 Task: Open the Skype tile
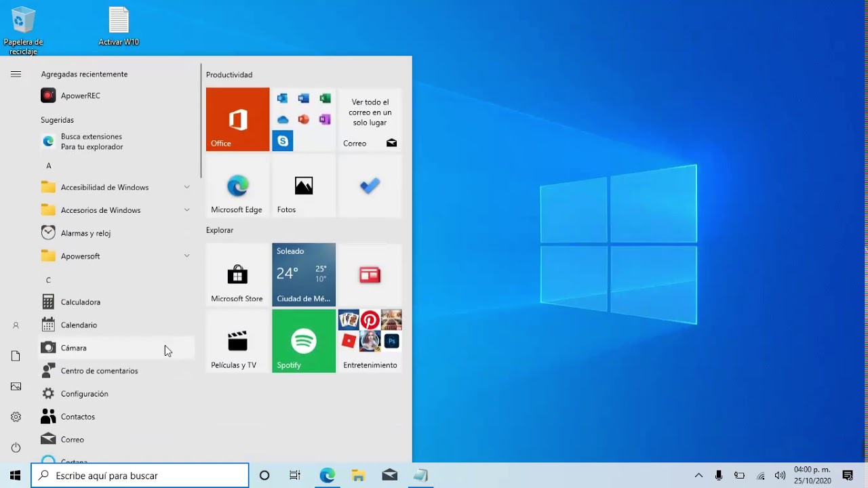pyautogui.click(x=283, y=141)
